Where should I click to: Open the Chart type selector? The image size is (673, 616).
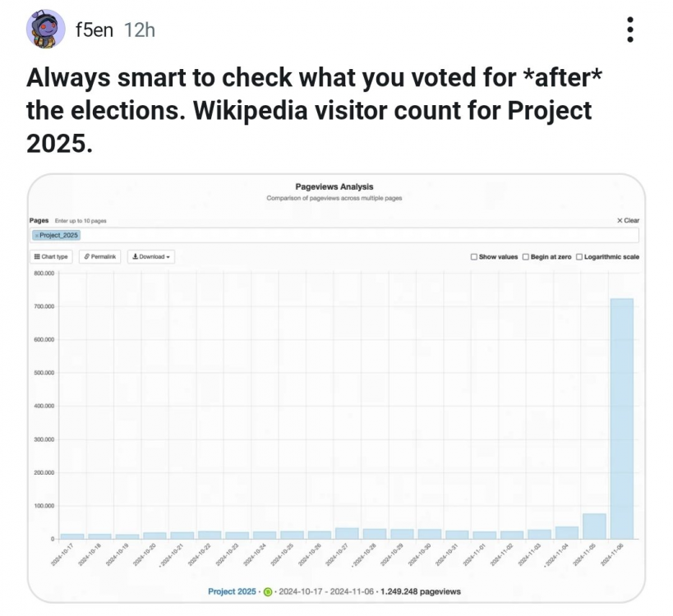coord(52,257)
